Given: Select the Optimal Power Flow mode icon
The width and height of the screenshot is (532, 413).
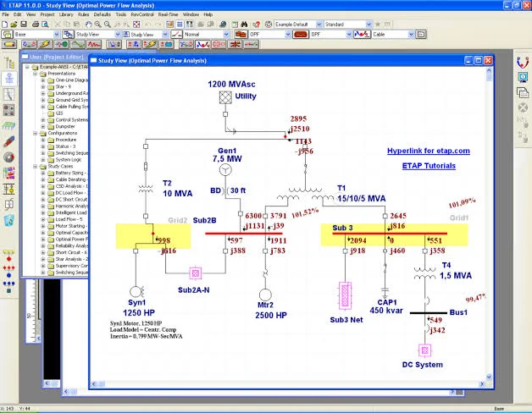Looking at the screenshot, I should pos(202,44).
